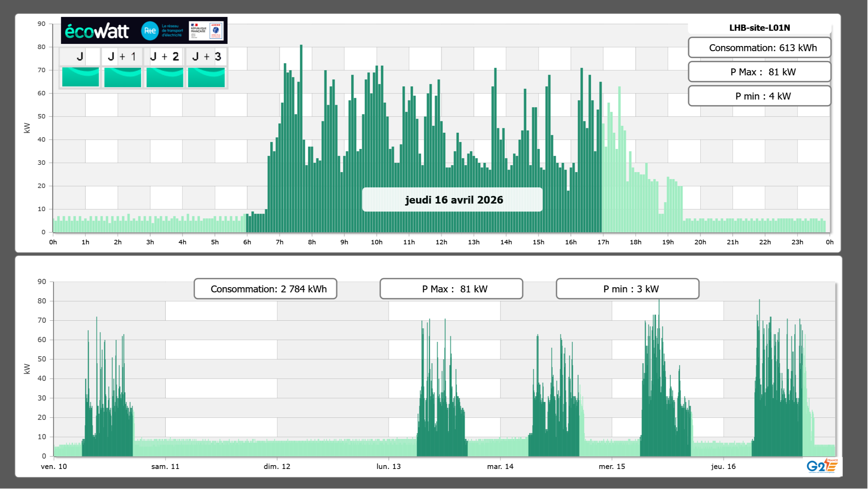Click the jeu. 16 axis label
Viewport: 868px width, 489px height.
click(x=723, y=467)
